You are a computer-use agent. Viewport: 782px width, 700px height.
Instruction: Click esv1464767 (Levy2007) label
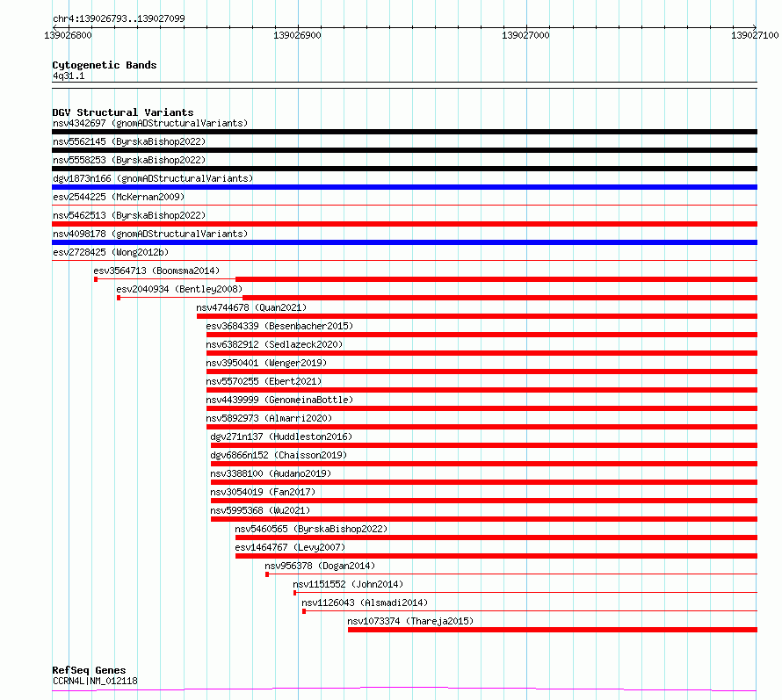pyautogui.click(x=290, y=547)
